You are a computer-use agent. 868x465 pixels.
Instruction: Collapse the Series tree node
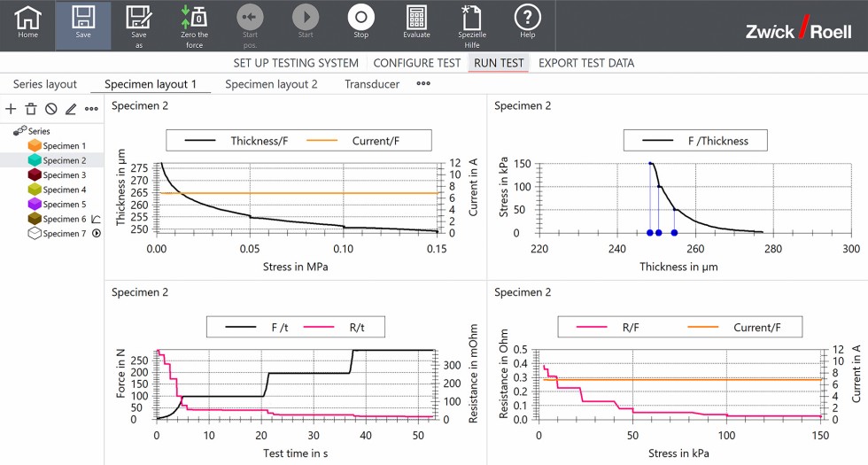pyautogui.click(x=19, y=131)
